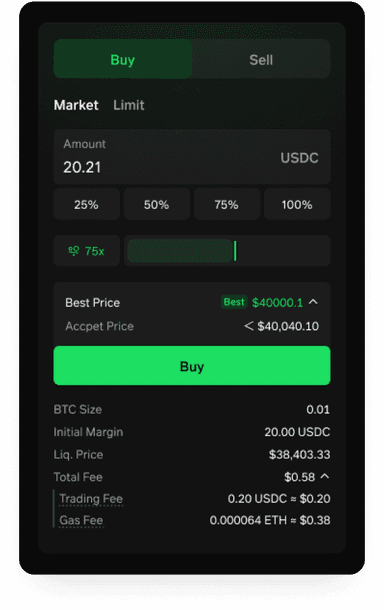Set amount to 100%
The width and height of the screenshot is (384, 610).
click(297, 205)
